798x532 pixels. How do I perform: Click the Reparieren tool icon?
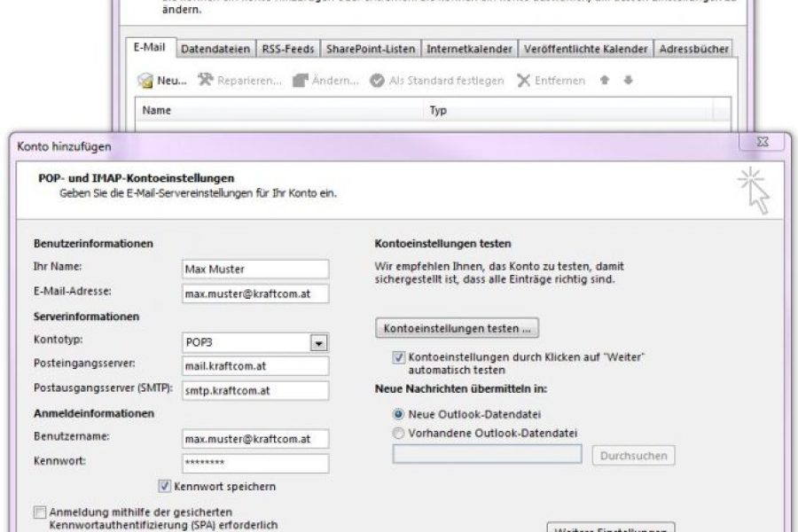click(x=206, y=81)
